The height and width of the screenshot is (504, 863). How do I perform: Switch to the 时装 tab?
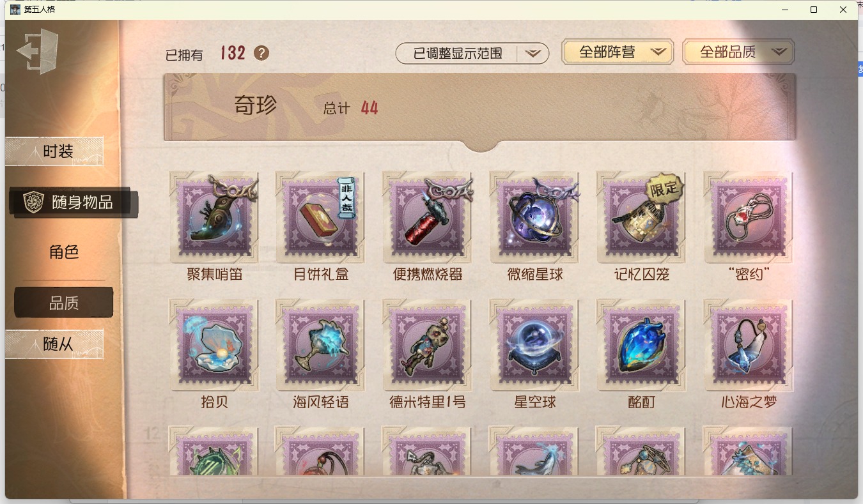[54, 152]
